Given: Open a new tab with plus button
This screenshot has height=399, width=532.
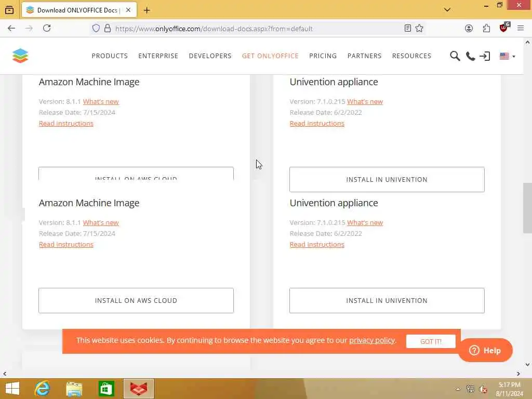Looking at the screenshot, I should tap(147, 10).
